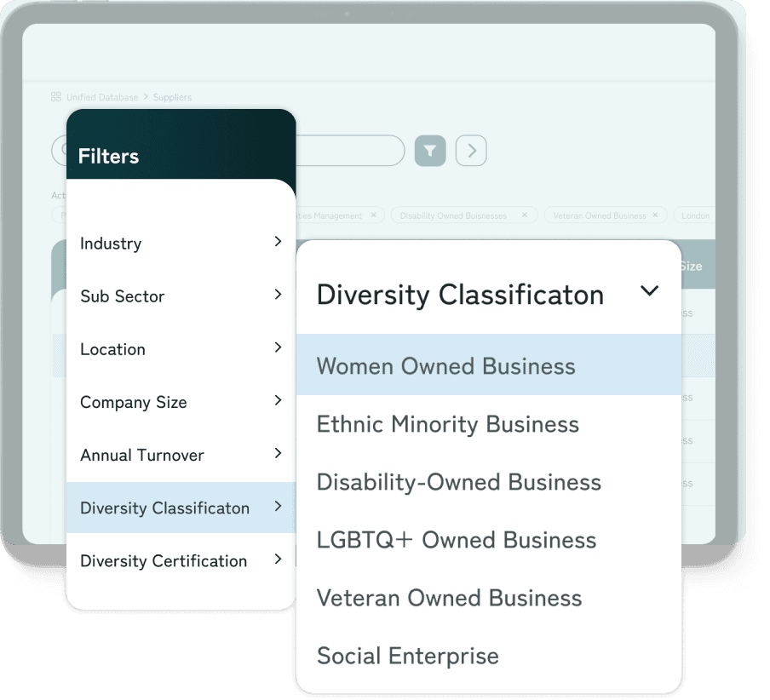This screenshot has height=700, width=770.
Task: Deselect the Women Owned Business option
Action: pyautogui.click(x=445, y=366)
